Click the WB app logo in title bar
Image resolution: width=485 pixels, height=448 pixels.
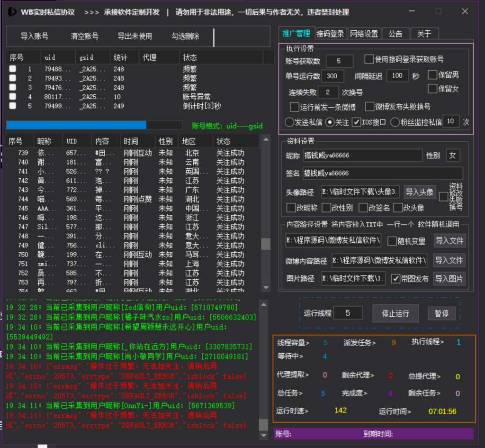[12, 12]
